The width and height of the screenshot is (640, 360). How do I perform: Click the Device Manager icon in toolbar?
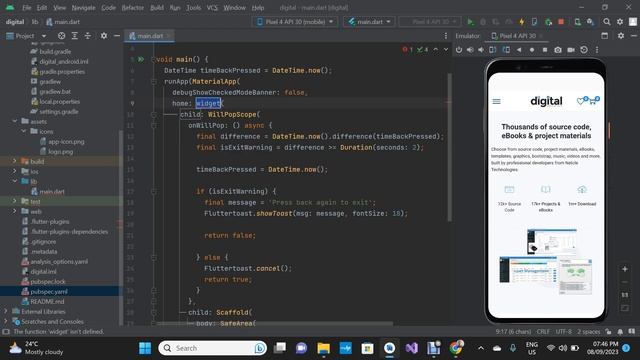tap(577, 22)
